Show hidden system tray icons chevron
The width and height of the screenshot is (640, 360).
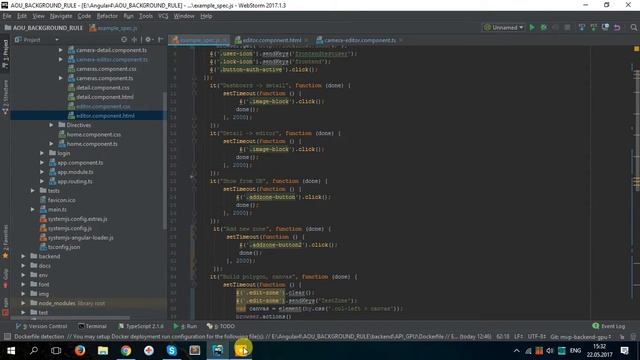point(516,351)
